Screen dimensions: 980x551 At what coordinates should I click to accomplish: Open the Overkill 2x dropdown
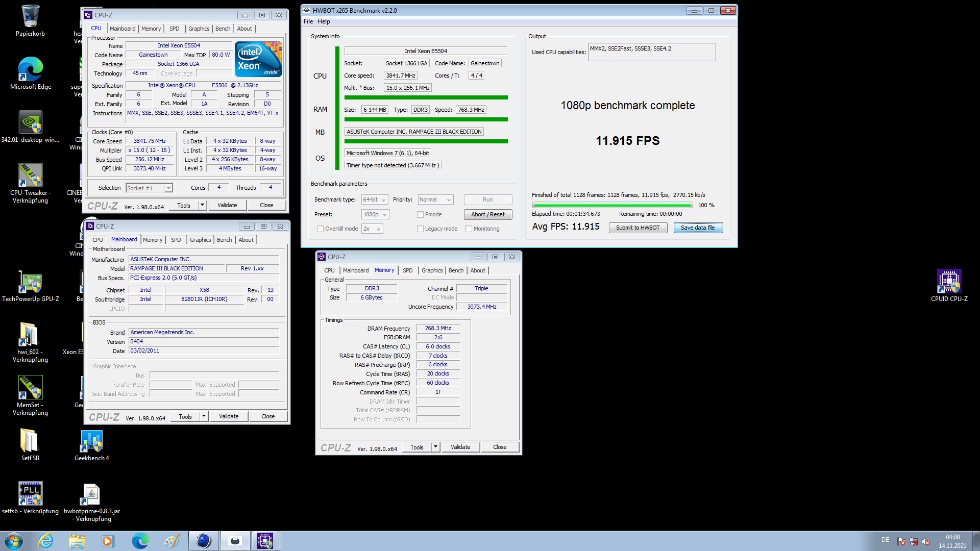[x=372, y=229]
